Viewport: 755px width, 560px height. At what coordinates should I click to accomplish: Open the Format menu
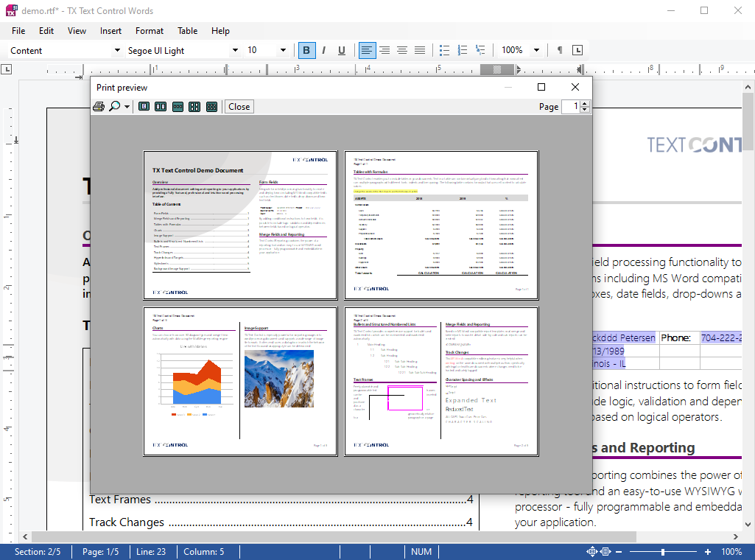(150, 31)
